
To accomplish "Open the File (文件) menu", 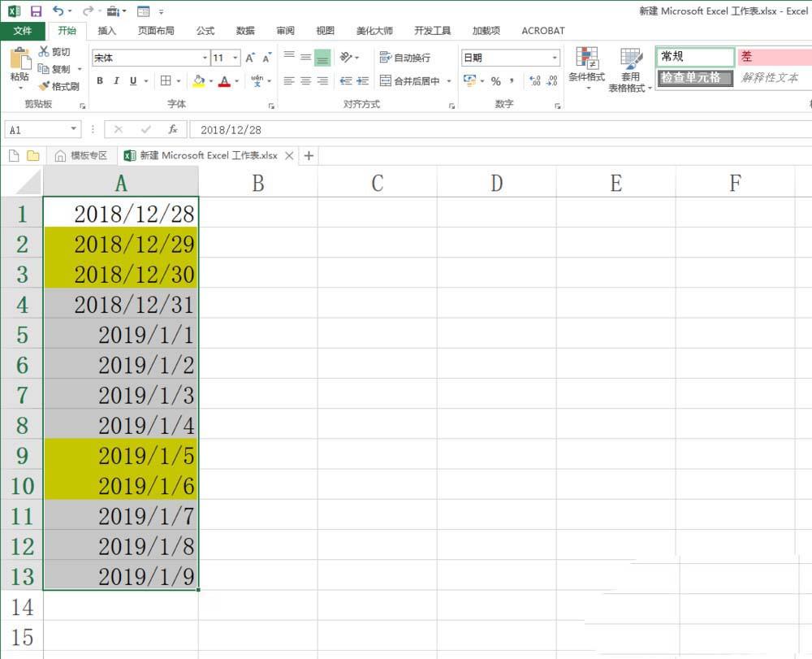I will click(23, 31).
